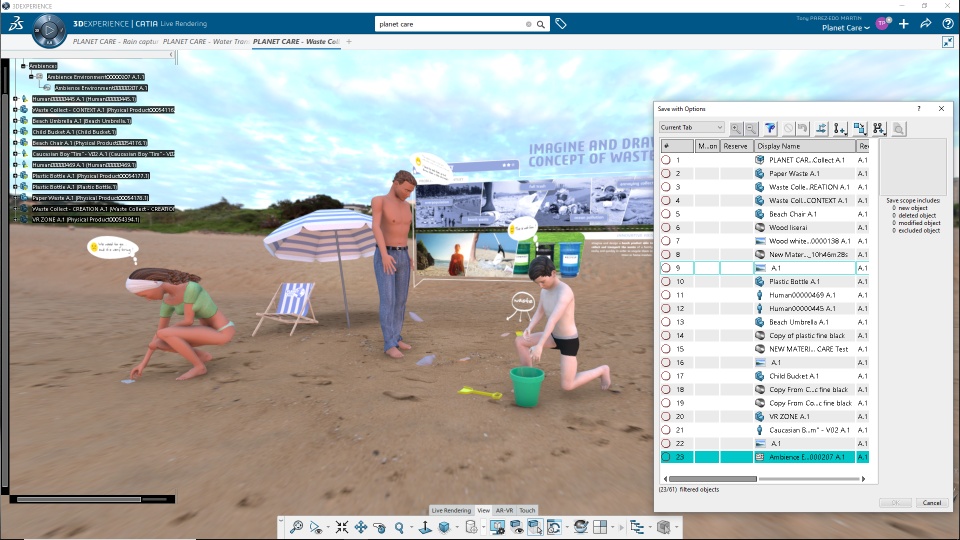Open the AR-VR toolbar tab
The height and width of the screenshot is (540, 960).
coord(504,510)
